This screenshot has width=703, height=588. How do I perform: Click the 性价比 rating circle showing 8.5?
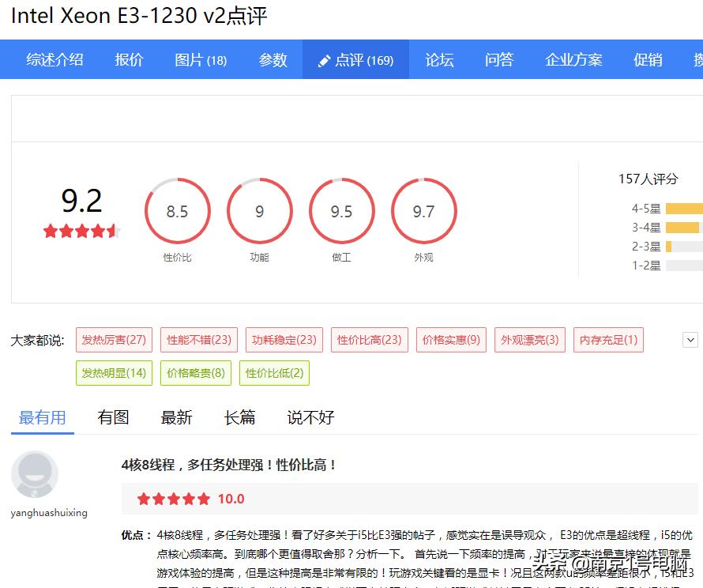[177, 210]
